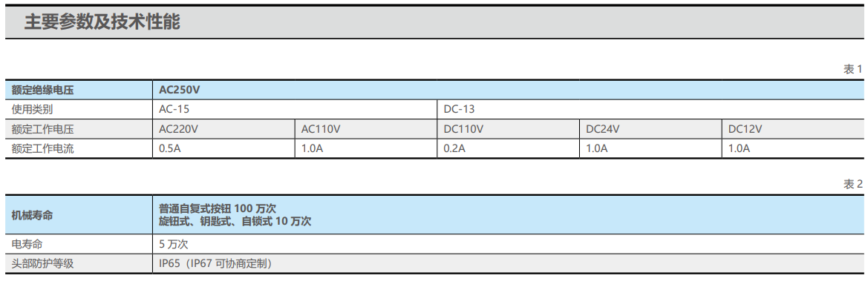Click the 0.5A current value
The height and width of the screenshot is (287, 868).
click(x=169, y=148)
